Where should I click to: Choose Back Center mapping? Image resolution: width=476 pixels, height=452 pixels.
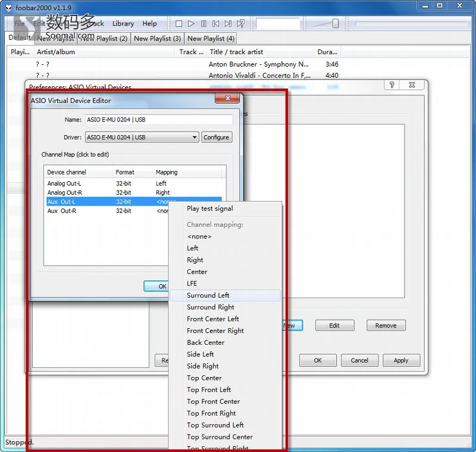click(225, 342)
